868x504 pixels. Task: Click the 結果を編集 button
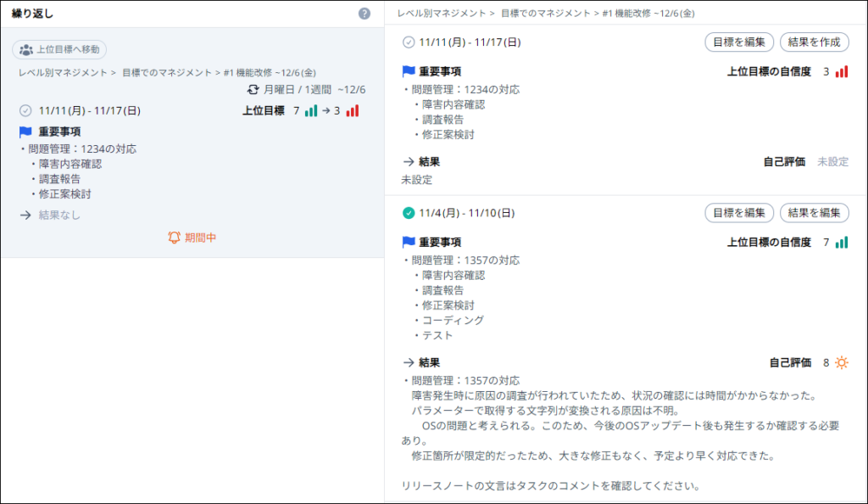[815, 213]
